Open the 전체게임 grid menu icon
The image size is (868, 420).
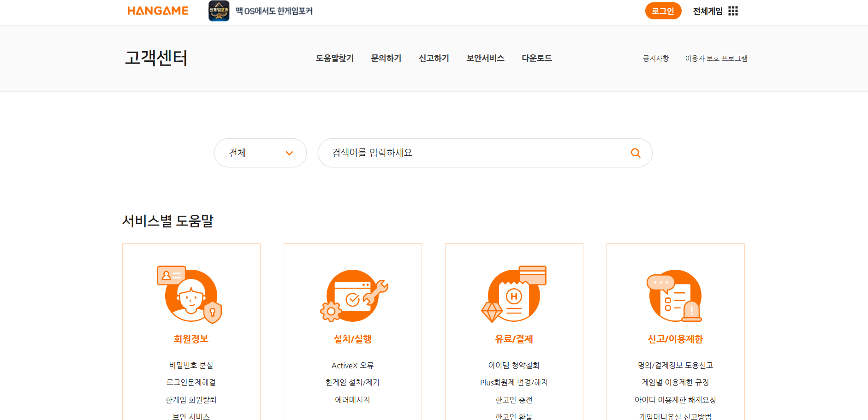[x=733, y=11]
